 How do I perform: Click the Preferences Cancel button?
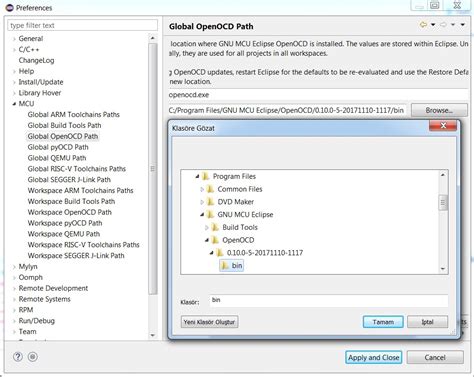(435, 358)
